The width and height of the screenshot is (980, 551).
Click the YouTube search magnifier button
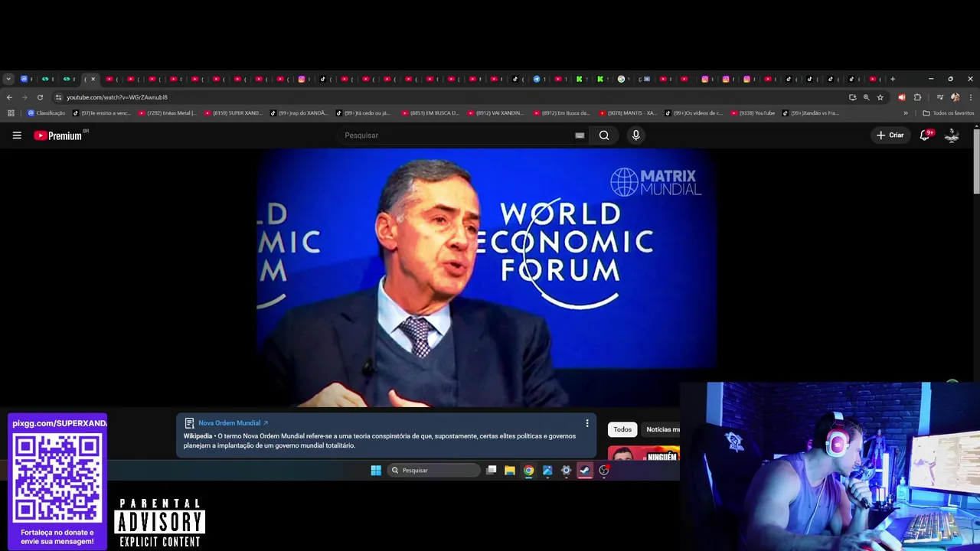coord(604,135)
